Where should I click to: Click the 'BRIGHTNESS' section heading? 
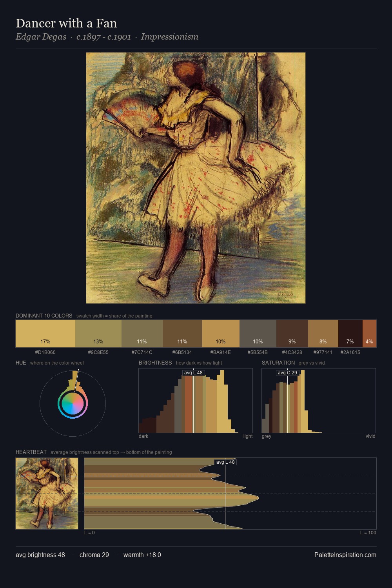pyautogui.click(x=155, y=363)
